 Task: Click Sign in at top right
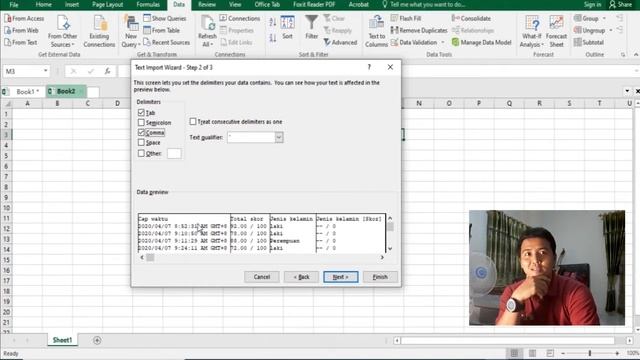click(592, 4)
